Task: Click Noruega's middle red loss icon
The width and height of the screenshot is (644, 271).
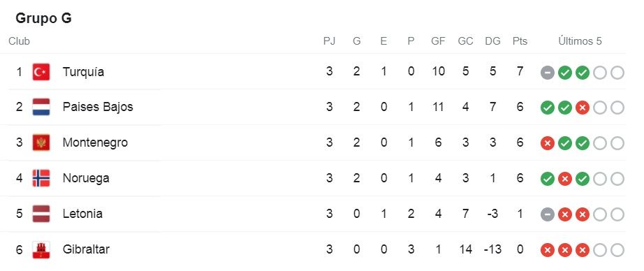Action: point(565,179)
